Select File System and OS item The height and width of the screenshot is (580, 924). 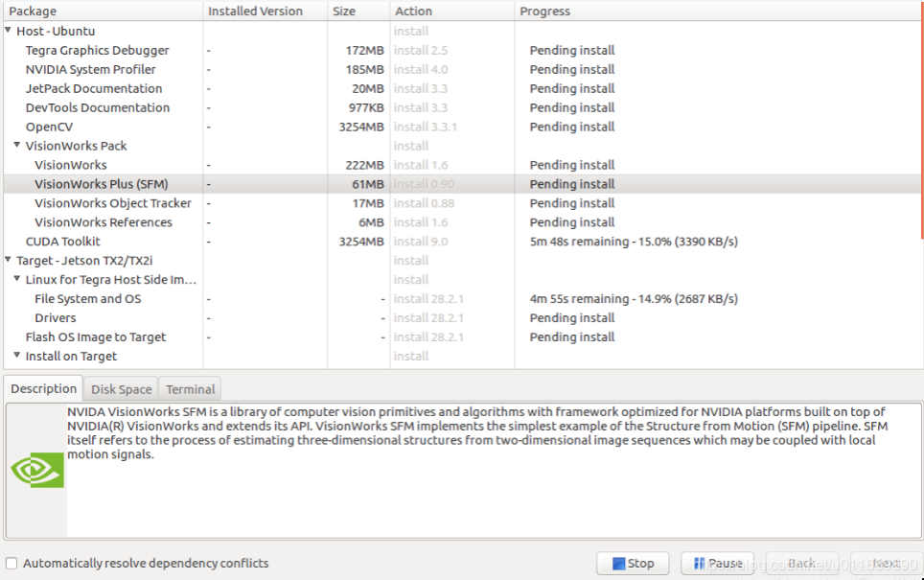[x=88, y=299]
